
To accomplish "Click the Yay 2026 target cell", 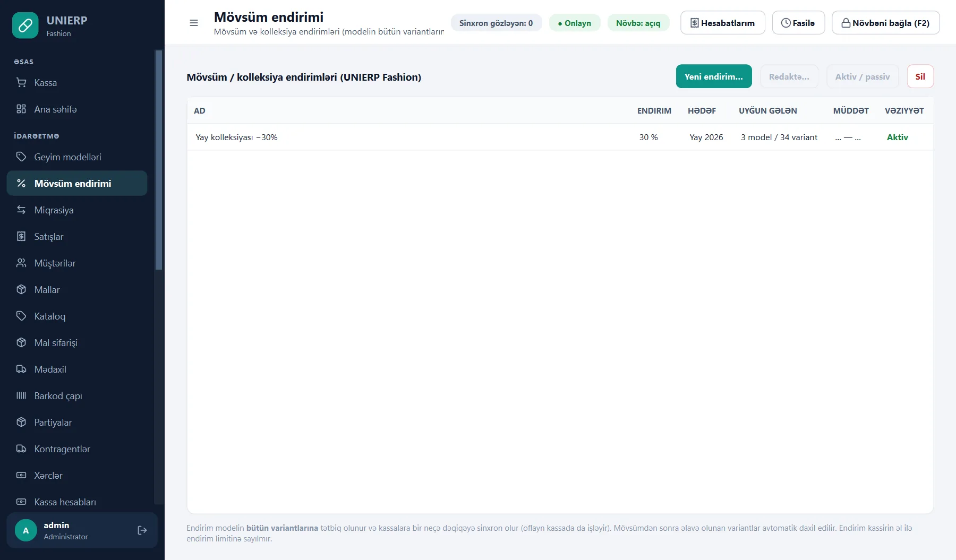I will (706, 137).
